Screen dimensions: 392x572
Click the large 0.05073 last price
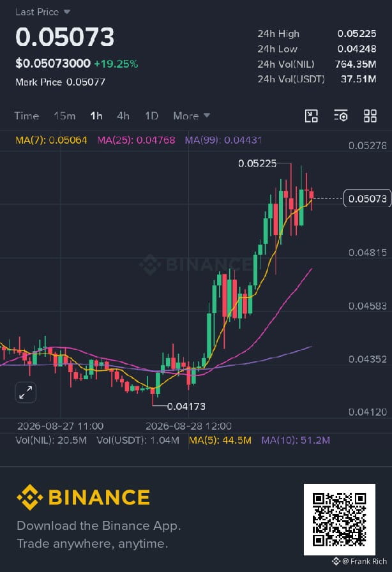point(64,37)
